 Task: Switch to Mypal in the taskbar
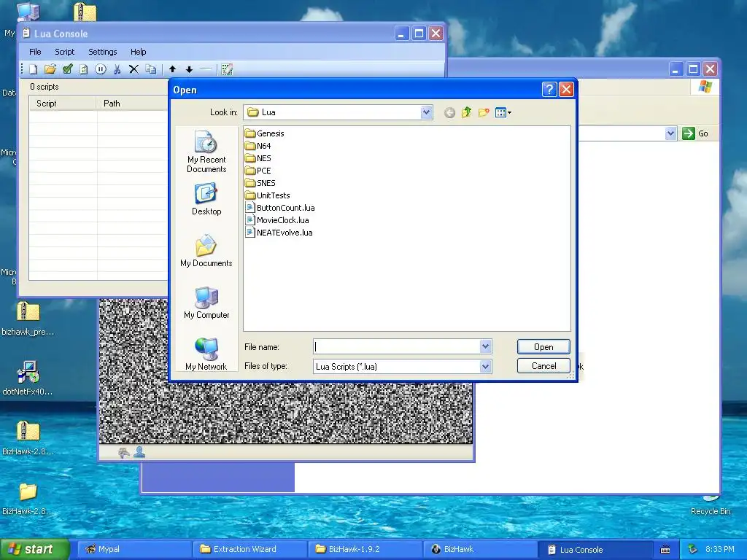pyautogui.click(x=134, y=549)
